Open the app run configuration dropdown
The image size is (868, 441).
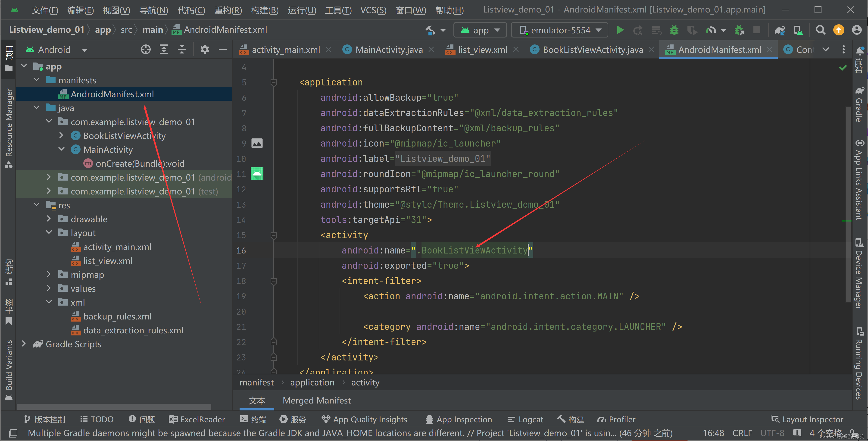pos(480,30)
